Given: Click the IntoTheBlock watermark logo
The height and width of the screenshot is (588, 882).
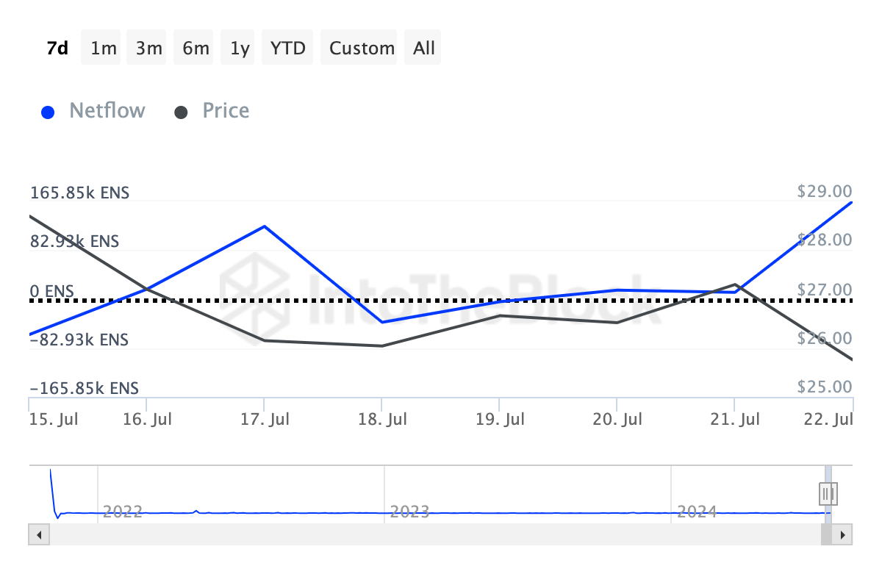Looking at the screenshot, I should (249, 285).
